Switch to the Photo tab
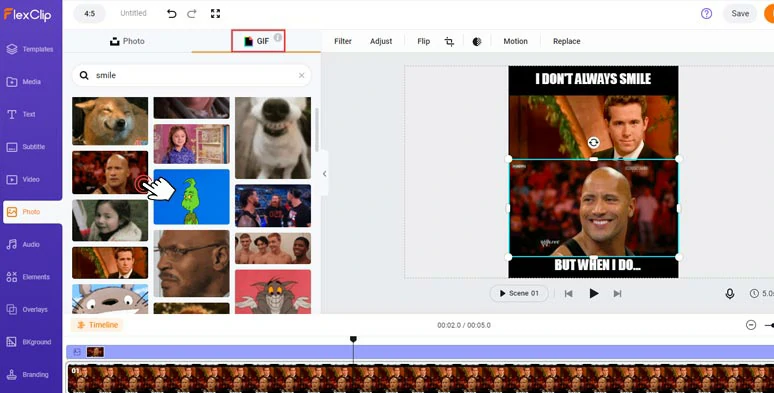 (127, 41)
